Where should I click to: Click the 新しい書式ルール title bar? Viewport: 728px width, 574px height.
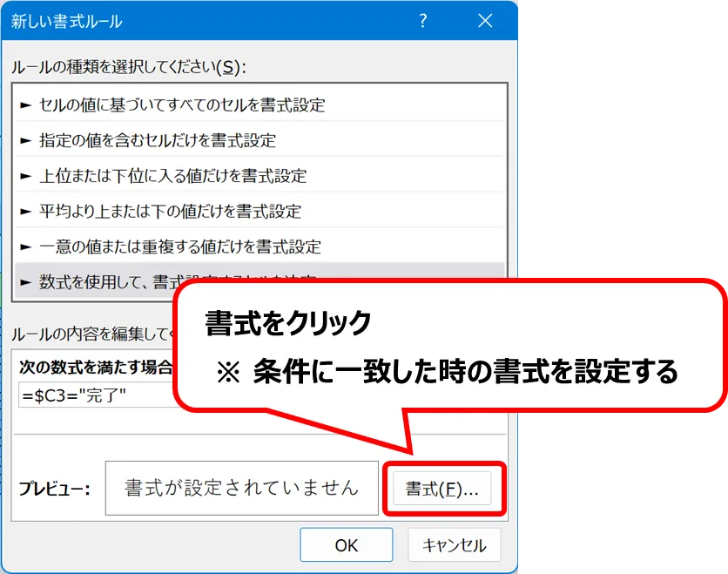(174, 21)
